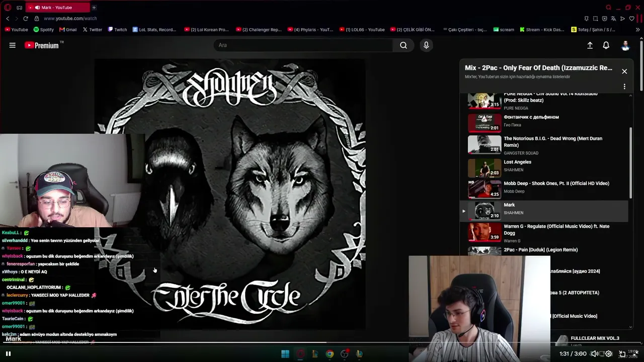Open video player settings gear
This screenshot has height=362, width=644.
coord(609,353)
